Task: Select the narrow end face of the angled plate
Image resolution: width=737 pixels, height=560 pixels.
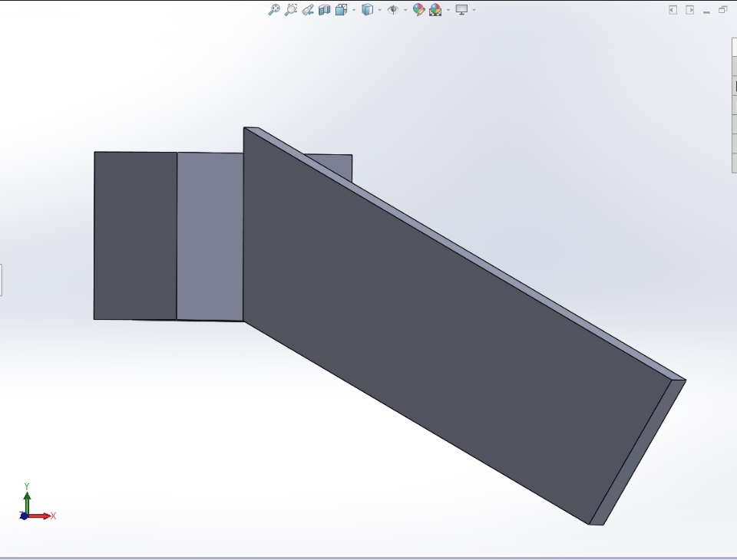Action: 638,452
